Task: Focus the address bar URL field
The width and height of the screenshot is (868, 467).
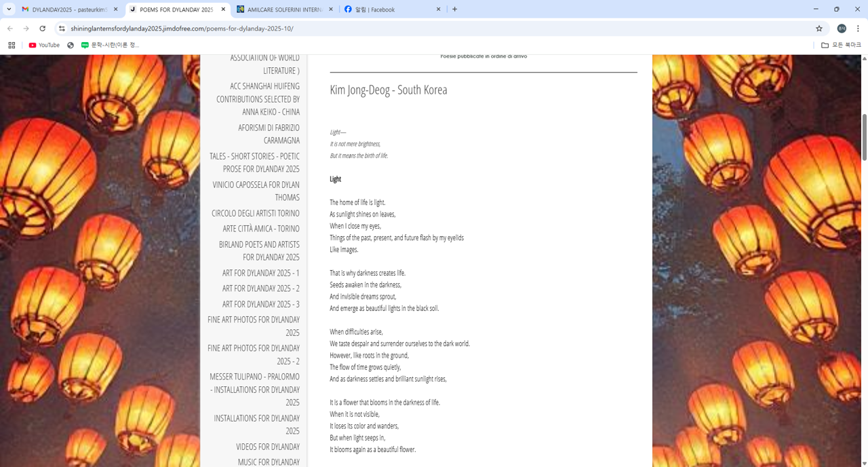Action: click(434, 29)
